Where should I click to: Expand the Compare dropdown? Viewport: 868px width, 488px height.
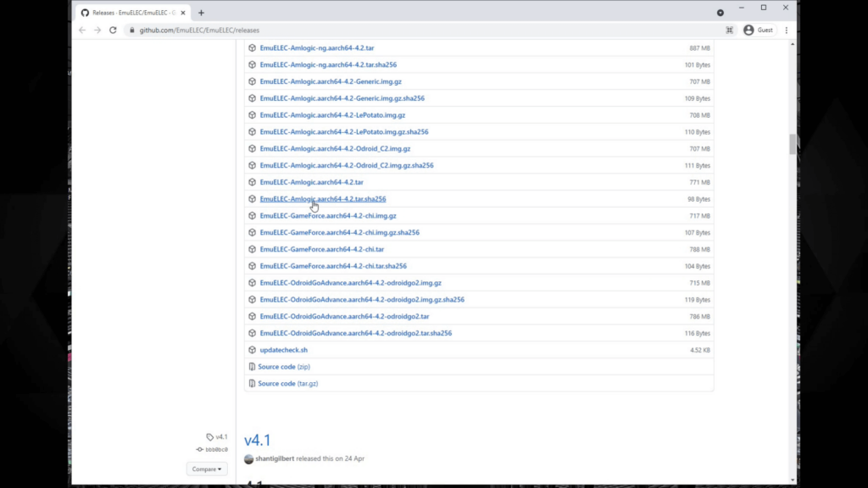click(x=207, y=469)
